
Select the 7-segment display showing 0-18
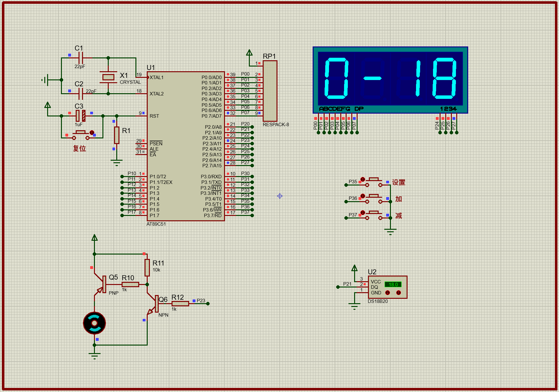tap(390, 80)
